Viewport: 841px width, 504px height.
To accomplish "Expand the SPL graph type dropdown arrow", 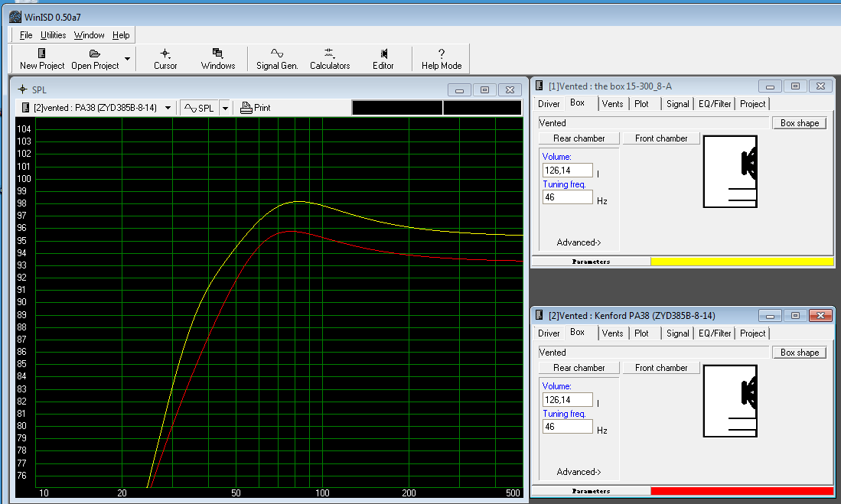I will pos(225,108).
